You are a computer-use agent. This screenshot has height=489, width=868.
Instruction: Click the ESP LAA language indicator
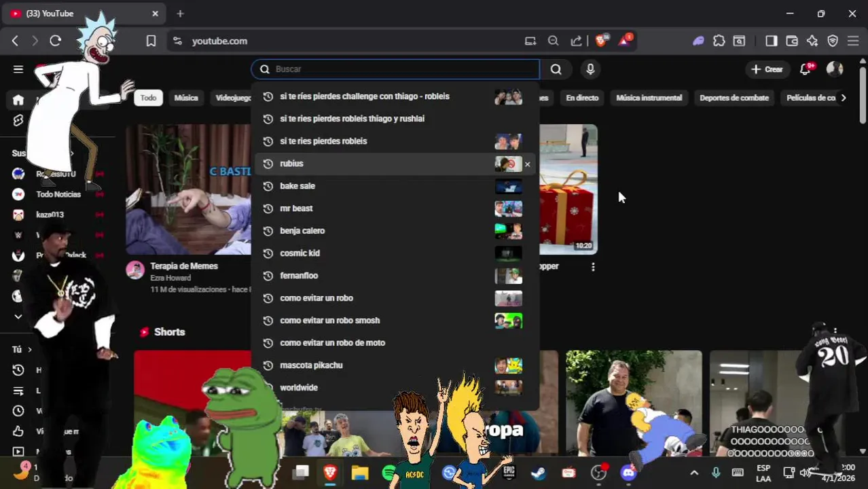(x=763, y=473)
